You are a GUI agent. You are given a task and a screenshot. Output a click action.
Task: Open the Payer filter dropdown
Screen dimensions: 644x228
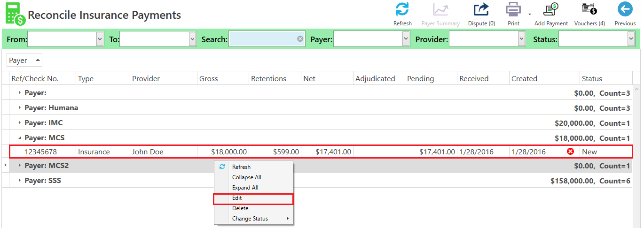click(x=406, y=39)
